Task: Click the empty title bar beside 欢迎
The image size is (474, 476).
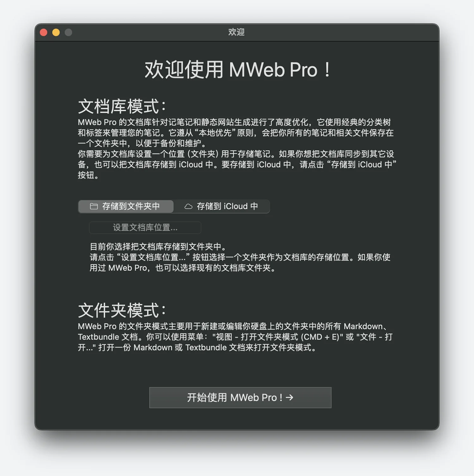Action: 332,32
